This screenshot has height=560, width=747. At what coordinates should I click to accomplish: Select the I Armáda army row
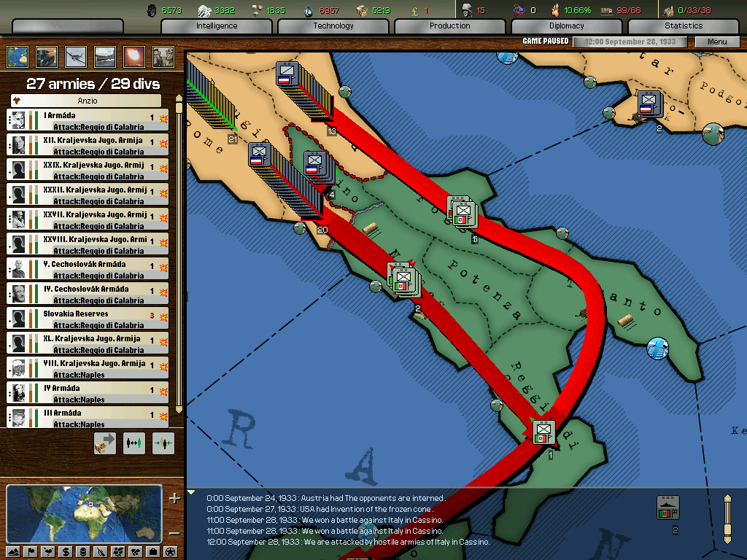point(88,120)
